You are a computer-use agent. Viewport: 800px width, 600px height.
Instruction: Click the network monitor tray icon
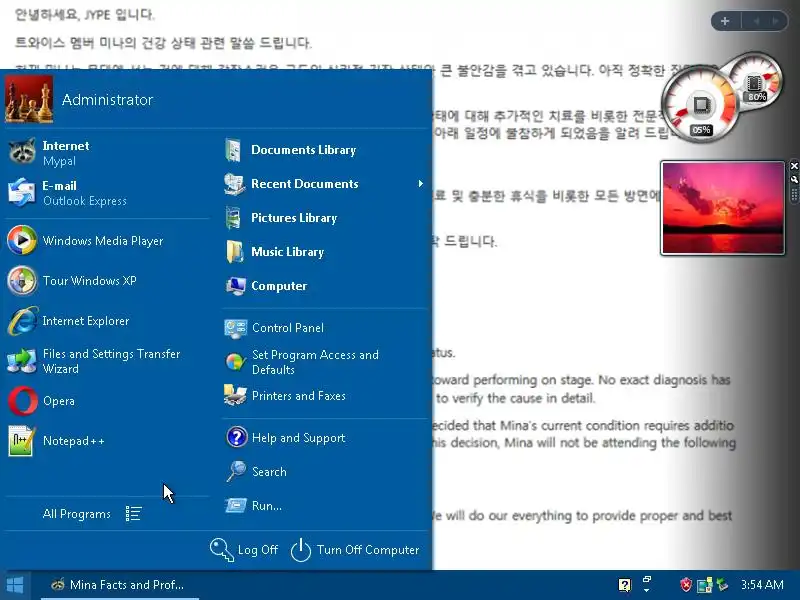[705, 585]
